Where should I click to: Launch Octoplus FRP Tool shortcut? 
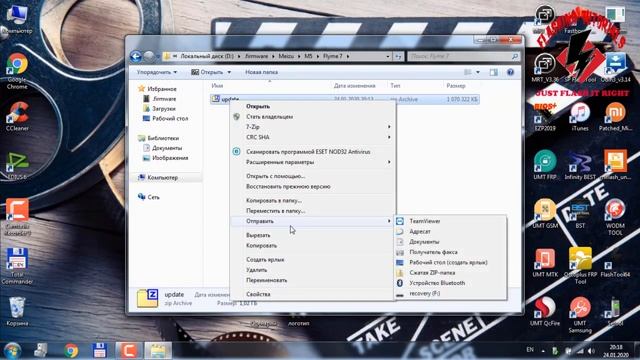pyautogui.click(x=580, y=266)
